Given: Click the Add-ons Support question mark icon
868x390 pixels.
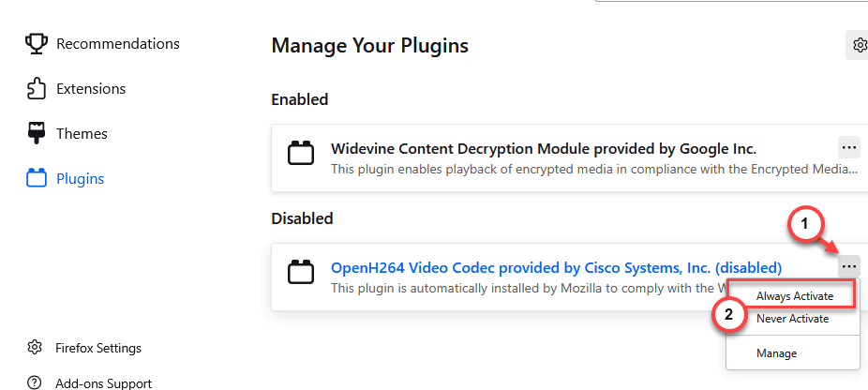Looking at the screenshot, I should click(35, 383).
